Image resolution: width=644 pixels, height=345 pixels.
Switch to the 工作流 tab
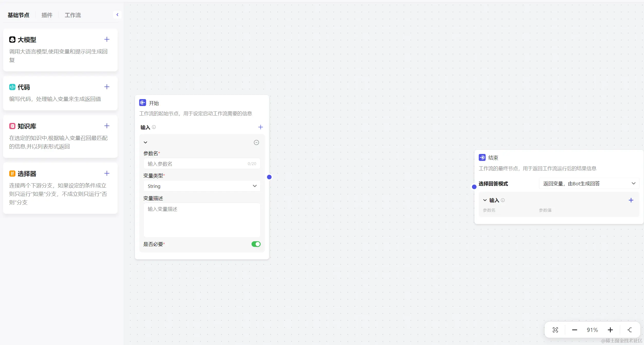pyautogui.click(x=73, y=15)
